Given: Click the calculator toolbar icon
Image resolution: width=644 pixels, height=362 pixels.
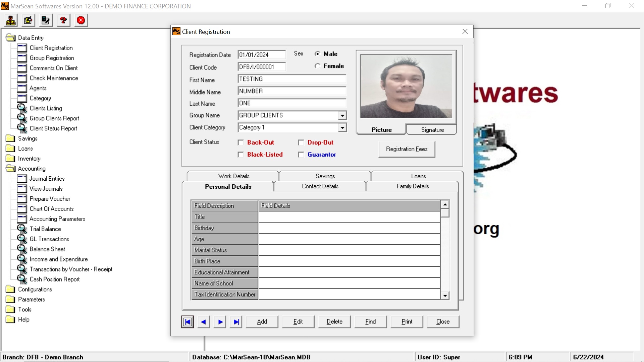Looking at the screenshot, I should coord(46,20).
